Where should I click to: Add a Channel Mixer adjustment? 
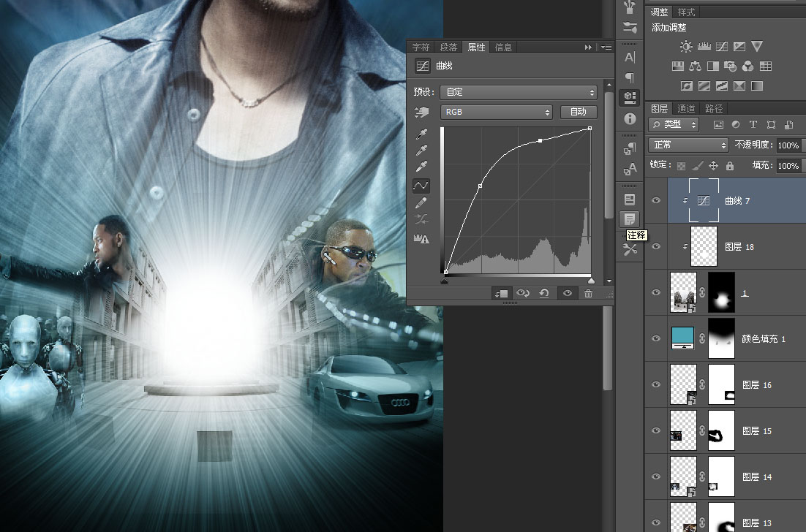748,66
